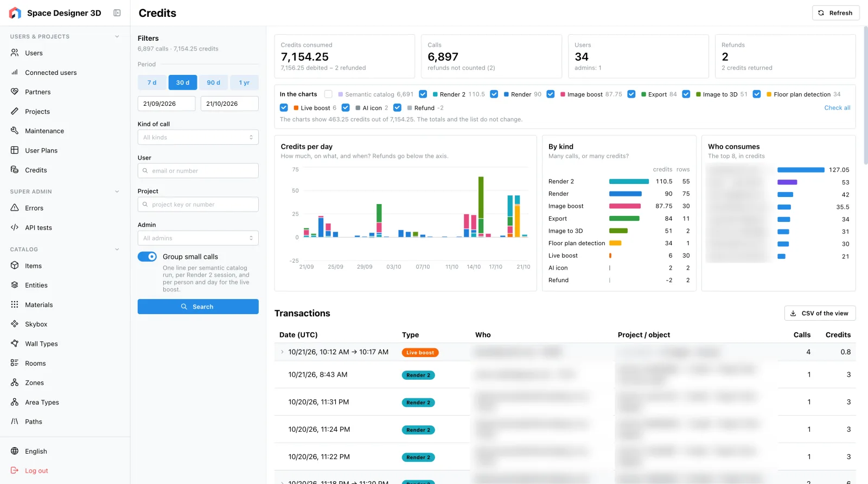Open Skybox via its icon
The image size is (868, 484).
coord(15,324)
